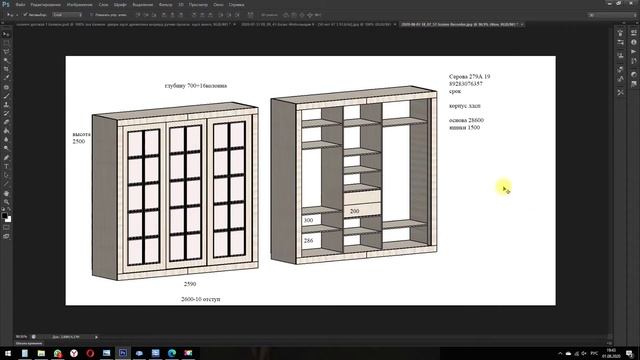Click the foreground color swatch
Screen dimensions: 640x360
(4, 216)
